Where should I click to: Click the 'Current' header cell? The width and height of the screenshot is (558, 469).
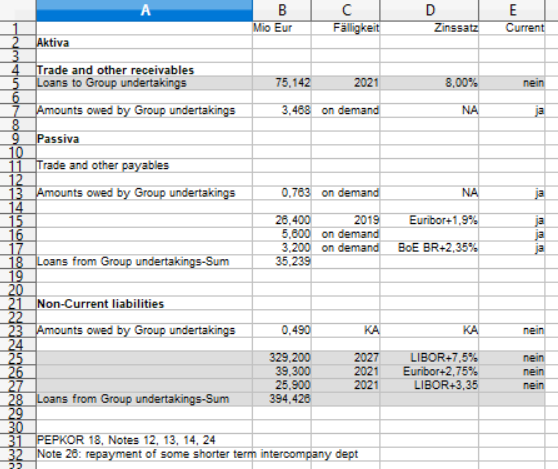[512, 28]
